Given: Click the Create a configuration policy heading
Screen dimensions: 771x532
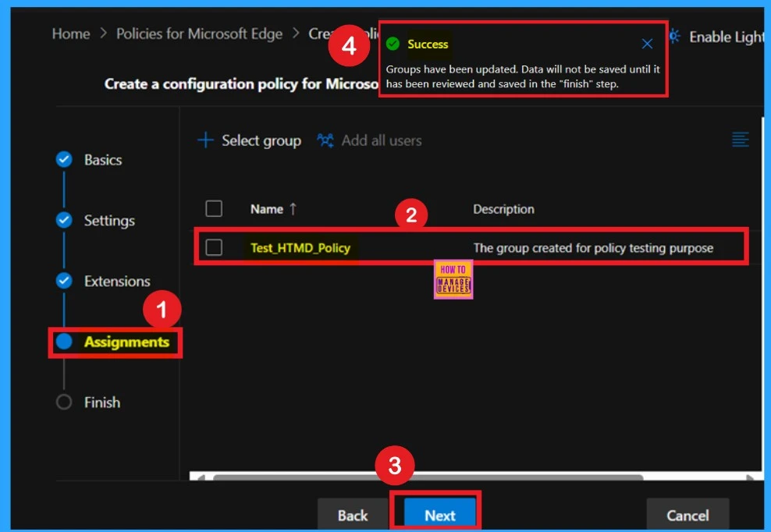Looking at the screenshot, I should tap(241, 84).
